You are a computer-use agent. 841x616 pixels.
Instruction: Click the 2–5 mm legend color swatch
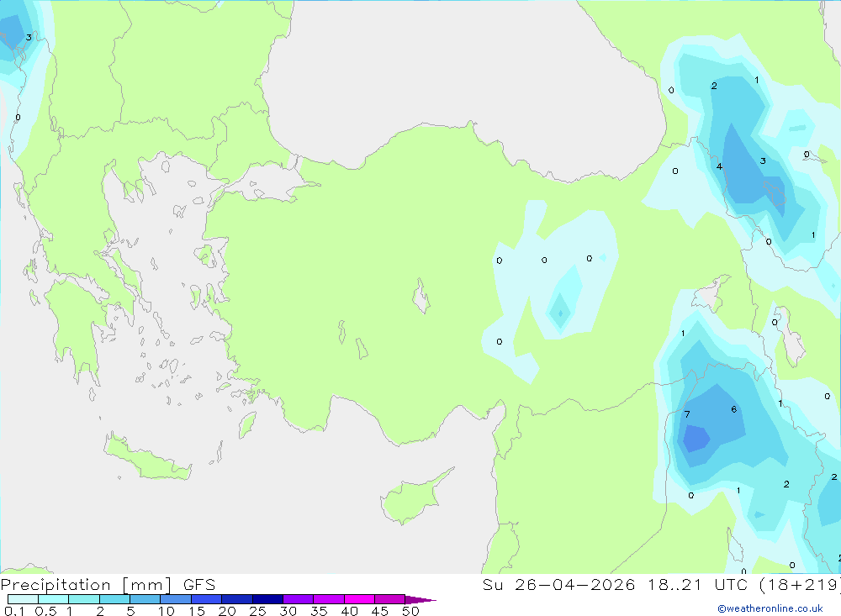click(x=114, y=599)
